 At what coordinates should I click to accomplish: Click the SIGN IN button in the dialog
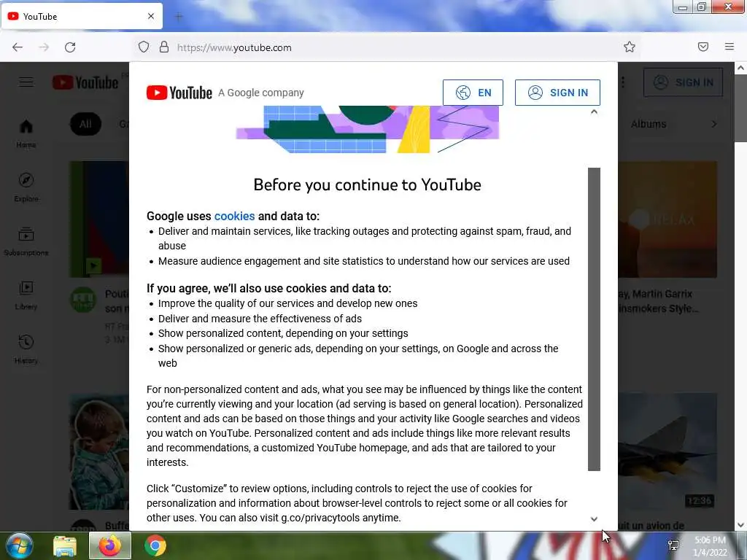click(557, 93)
